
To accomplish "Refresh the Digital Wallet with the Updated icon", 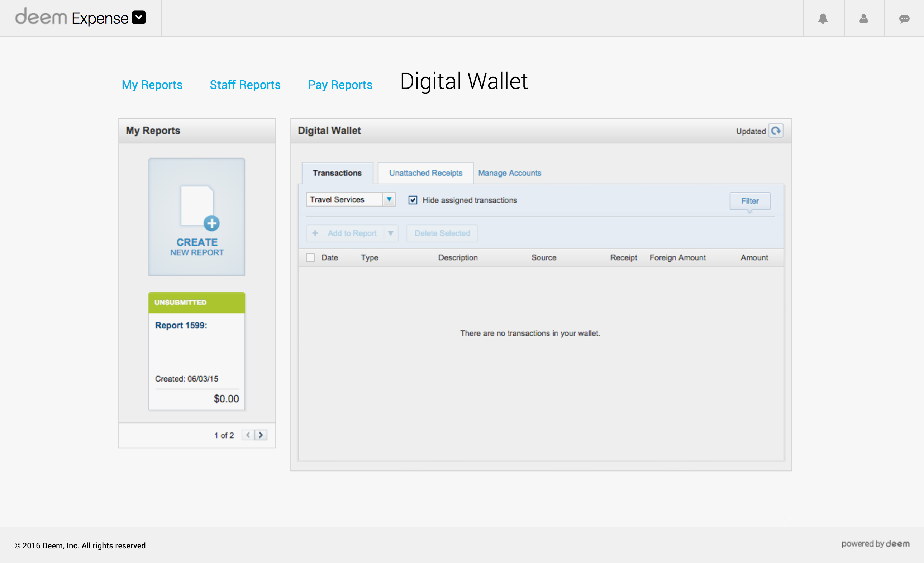I will tap(776, 131).
